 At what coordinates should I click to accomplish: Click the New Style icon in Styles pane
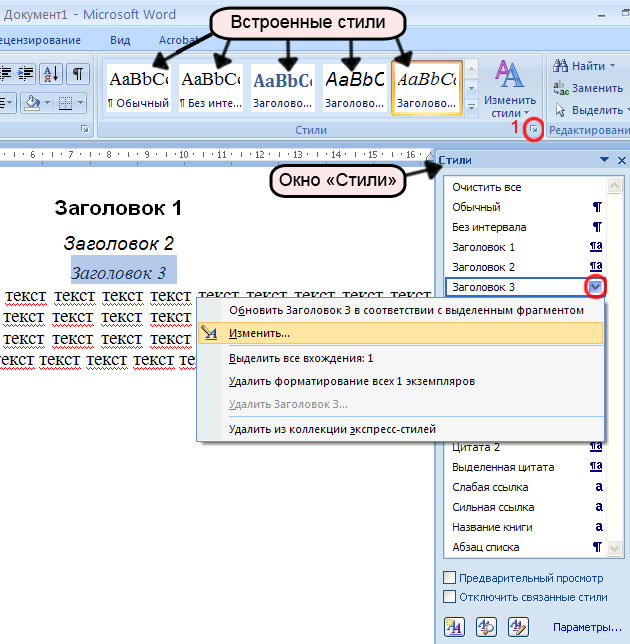(x=454, y=627)
